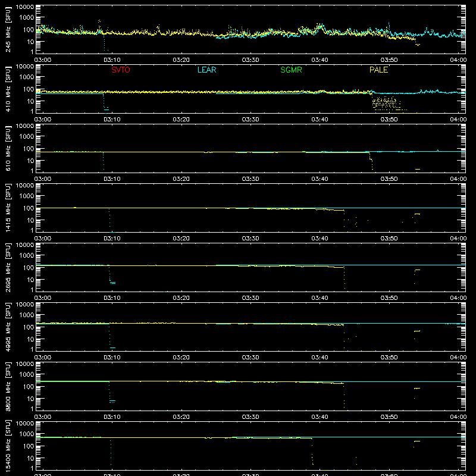Click the 03:40 tick under the 8800 MHz plot

pos(320,417)
